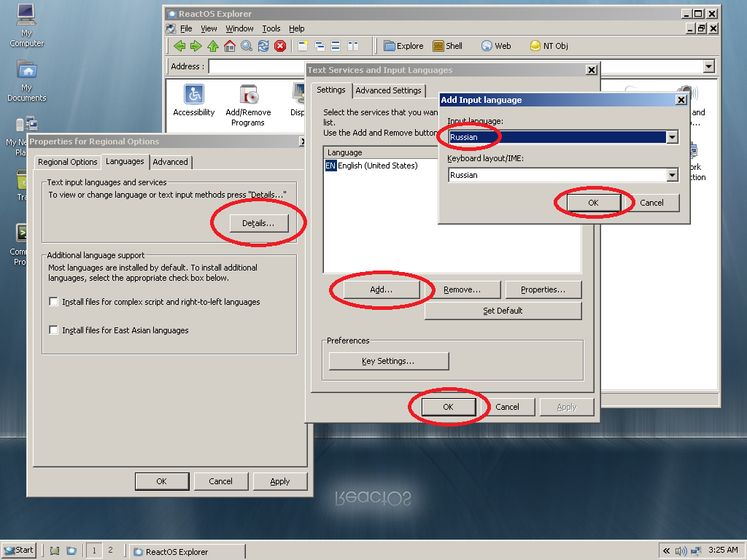Switch to the Settings tab

click(331, 90)
